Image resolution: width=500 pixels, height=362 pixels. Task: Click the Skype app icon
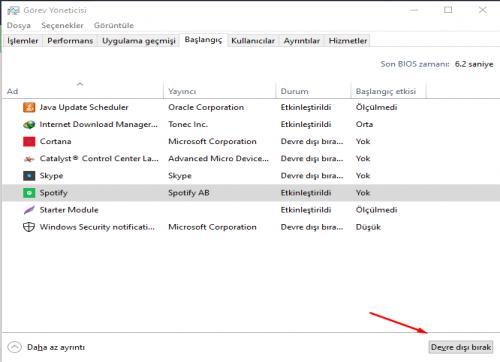tap(29, 176)
